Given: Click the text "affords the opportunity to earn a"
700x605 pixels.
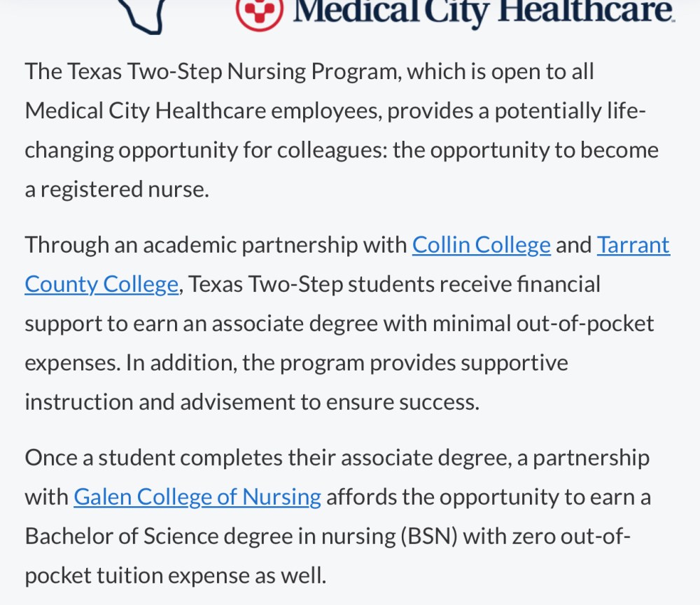Looking at the screenshot, I should (x=489, y=497).
